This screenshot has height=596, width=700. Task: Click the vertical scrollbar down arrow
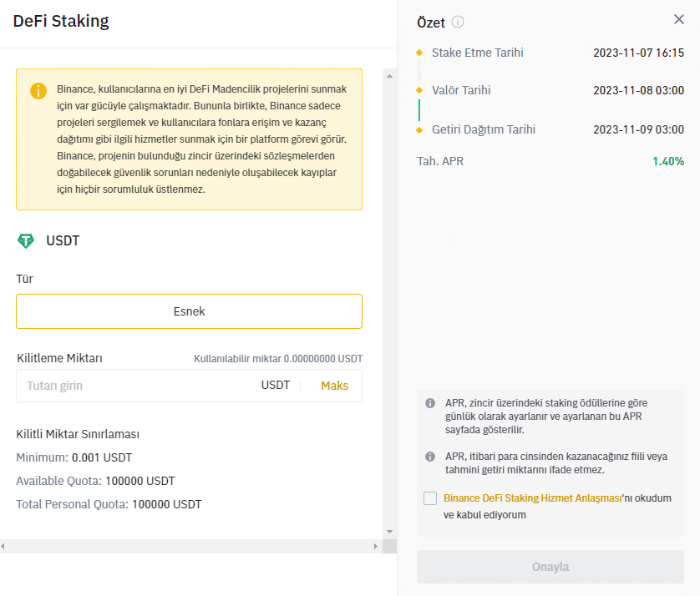coord(389,532)
